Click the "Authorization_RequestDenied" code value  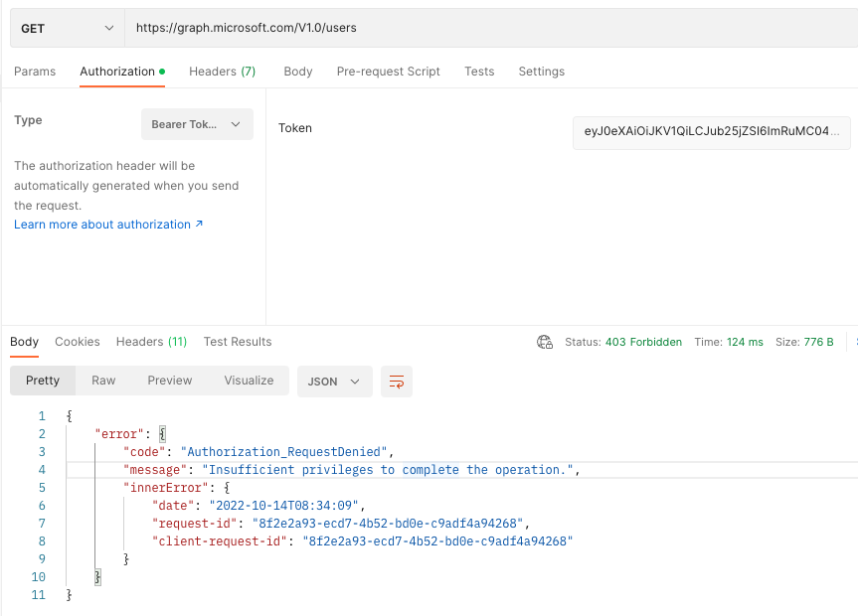[x=284, y=452]
